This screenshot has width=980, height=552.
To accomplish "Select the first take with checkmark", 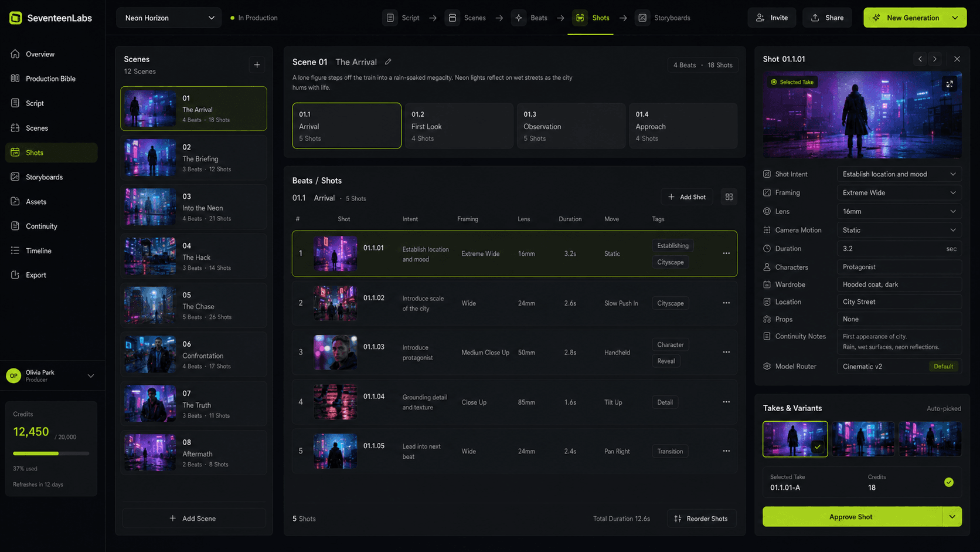I will 795,439.
